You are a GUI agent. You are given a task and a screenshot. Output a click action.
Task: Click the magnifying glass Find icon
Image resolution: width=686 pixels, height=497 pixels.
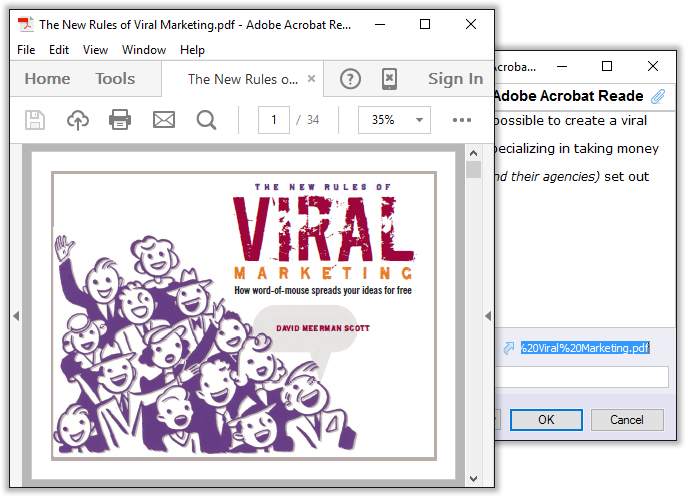[x=206, y=120]
